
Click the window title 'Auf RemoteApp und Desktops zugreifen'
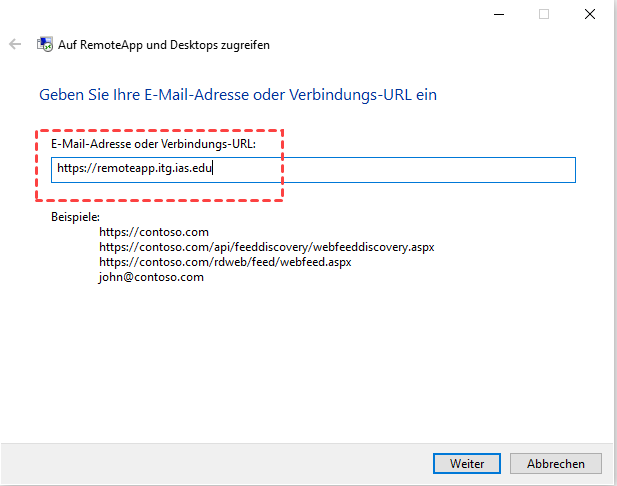pos(165,45)
